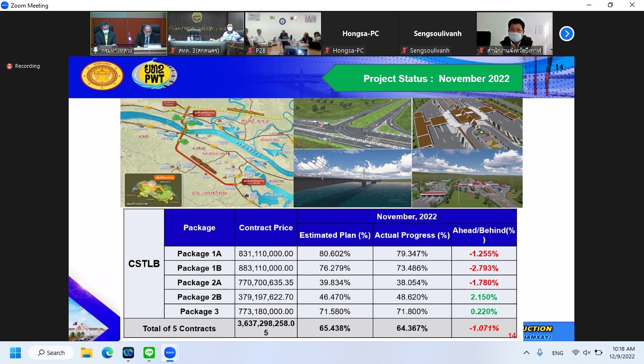Click the Zoom icon in the taskbar
The image size is (644, 364).
click(x=170, y=353)
